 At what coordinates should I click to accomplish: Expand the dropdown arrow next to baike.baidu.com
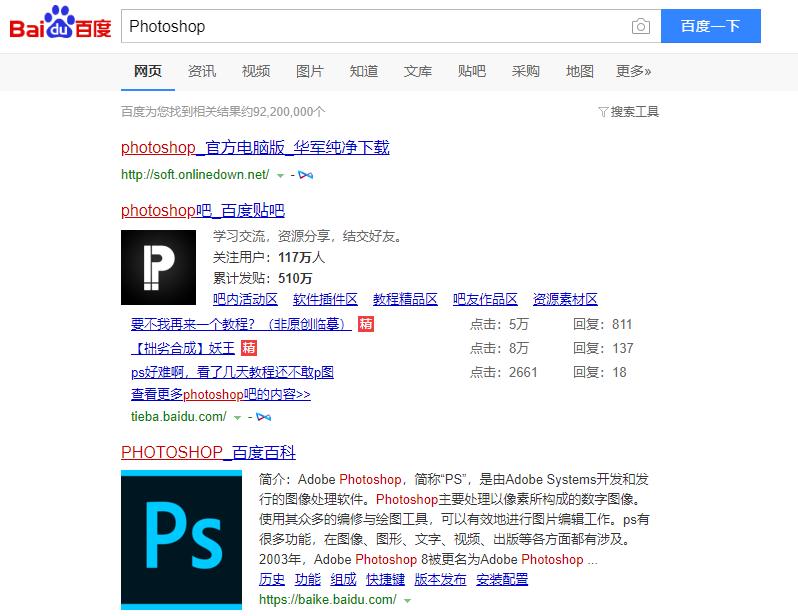tap(407, 600)
